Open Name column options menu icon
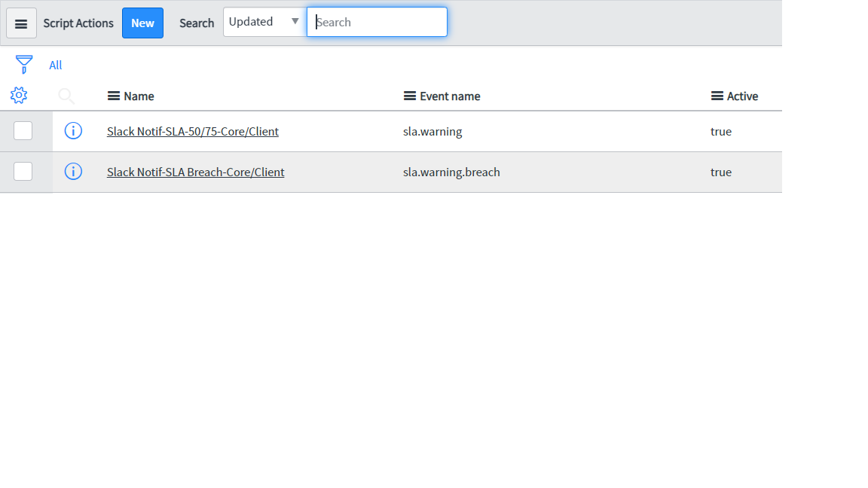The width and height of the screenshot is (868, 488). (x=114, y=96)
